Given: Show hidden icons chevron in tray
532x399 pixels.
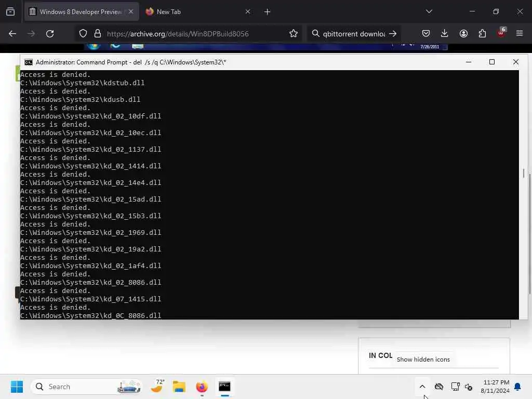Looking at the screenshot, I should [x=422, y=387].
